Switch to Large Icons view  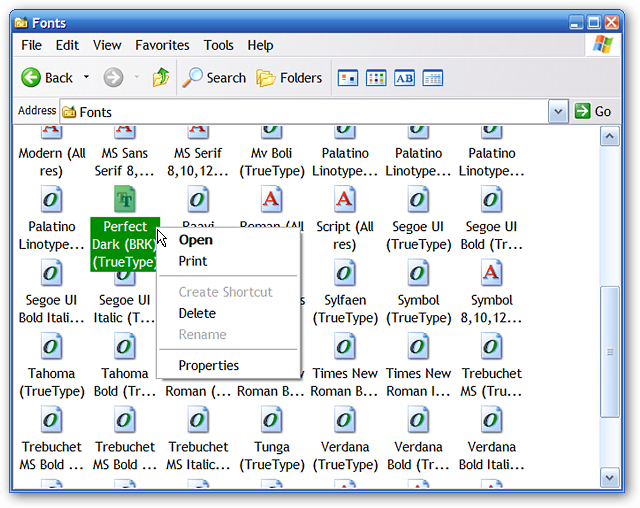[x=348, y=78]
